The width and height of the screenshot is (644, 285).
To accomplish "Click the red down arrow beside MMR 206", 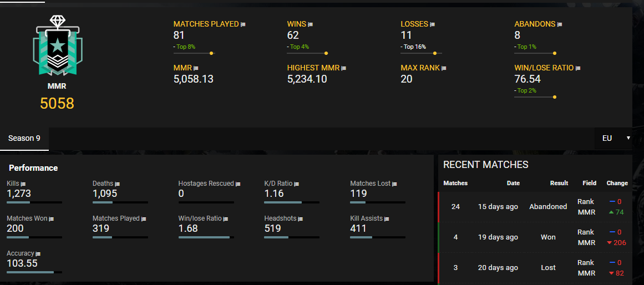I will 610,243.
